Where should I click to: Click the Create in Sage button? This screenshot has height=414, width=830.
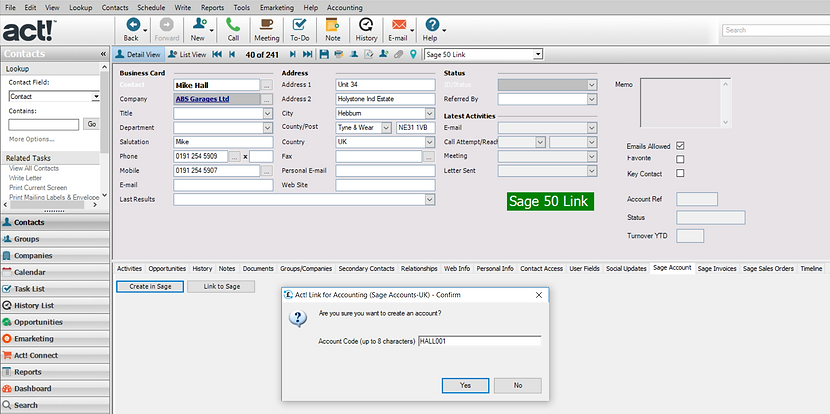point(150,286)
